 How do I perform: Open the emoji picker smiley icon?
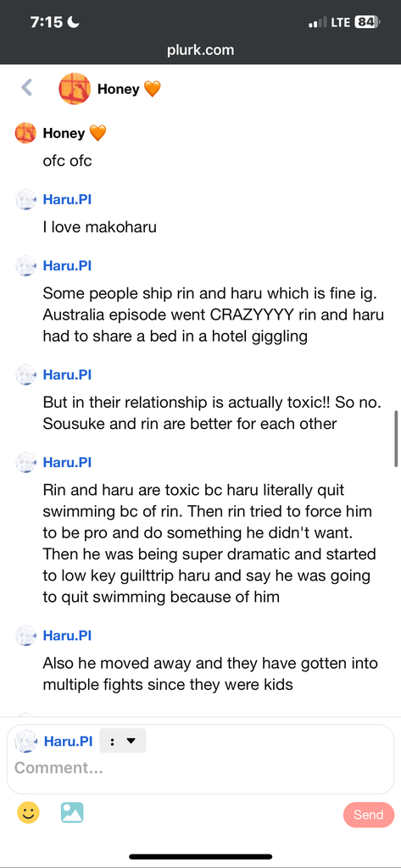click(x=28, y=813)
